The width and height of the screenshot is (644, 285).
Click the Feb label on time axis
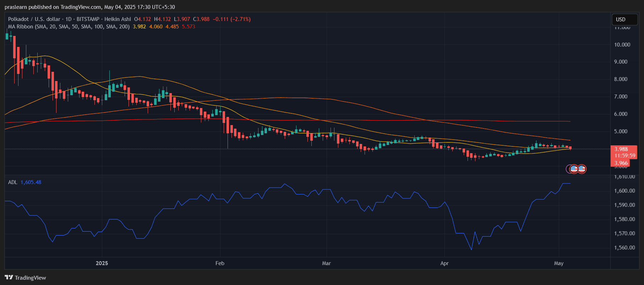(x=220, y=263)
